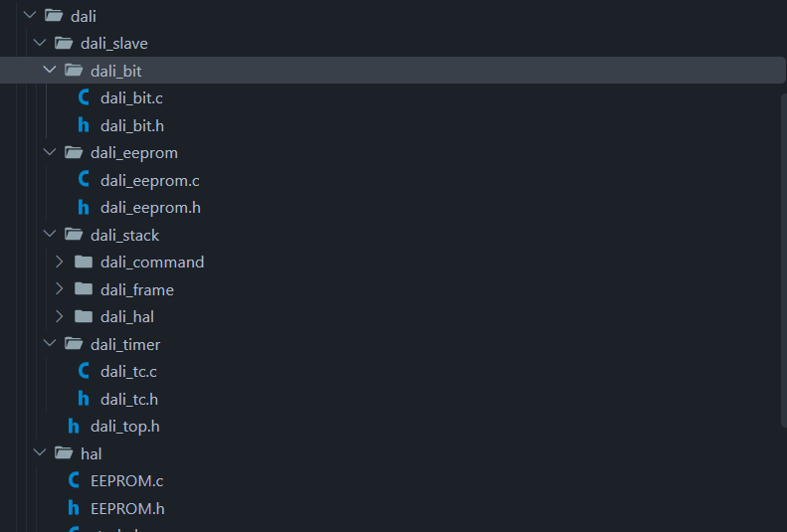Image resolution: width=787 pixels, height=532 pixels.
Task: Collapse the dali_eeprom folder chevron
Action: (49, 152)
